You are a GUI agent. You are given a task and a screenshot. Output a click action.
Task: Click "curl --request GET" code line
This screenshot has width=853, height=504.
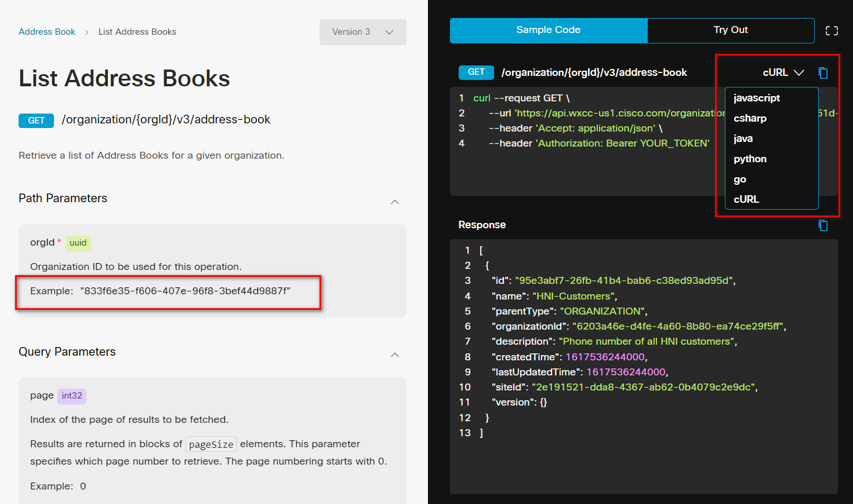[x=521, y=98]
